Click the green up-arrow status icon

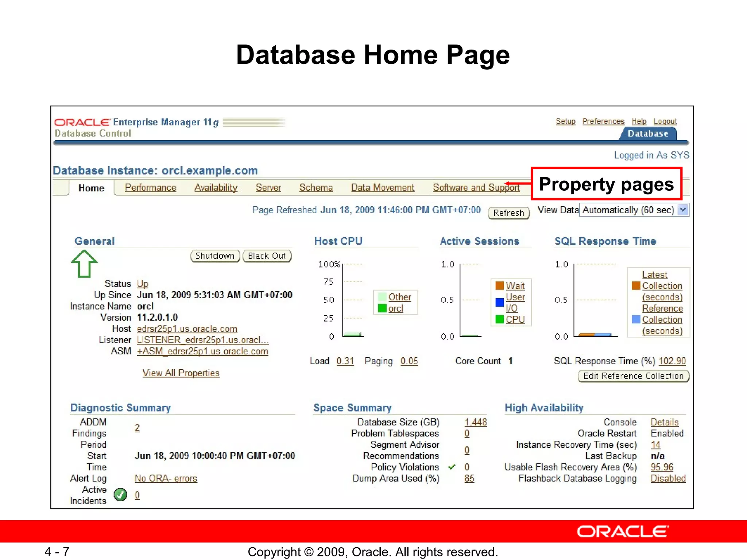tap(84, 264)
